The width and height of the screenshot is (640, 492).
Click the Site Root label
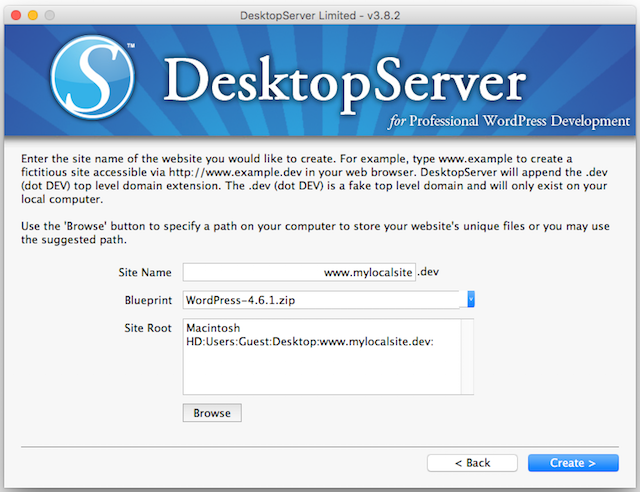146,328
